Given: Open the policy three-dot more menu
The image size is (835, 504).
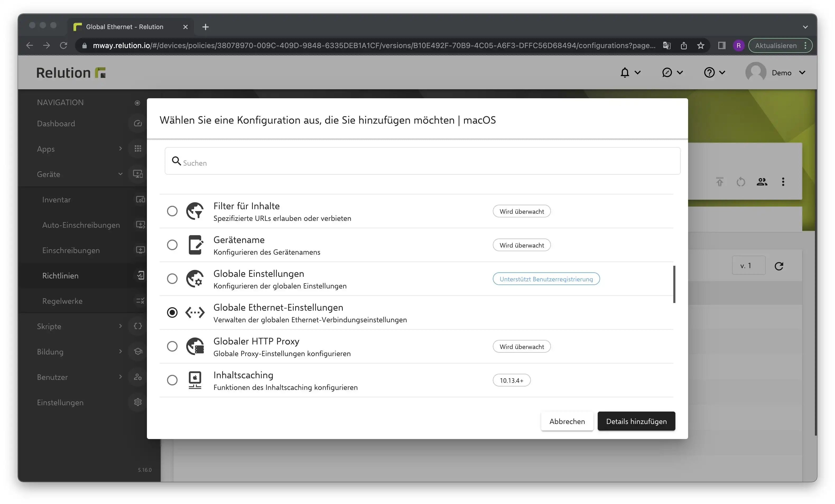Looking at the screenshot, I should pos(783,182).
